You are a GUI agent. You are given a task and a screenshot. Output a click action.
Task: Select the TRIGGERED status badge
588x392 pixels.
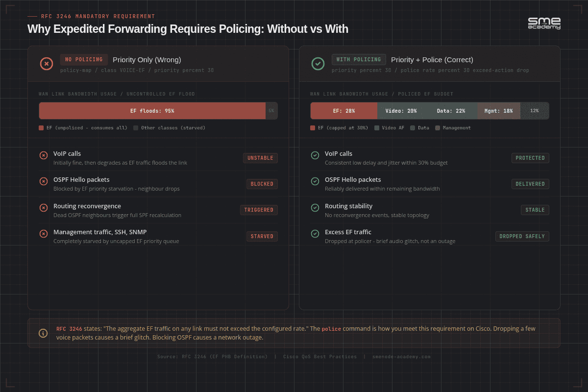[x=259, y=210]
